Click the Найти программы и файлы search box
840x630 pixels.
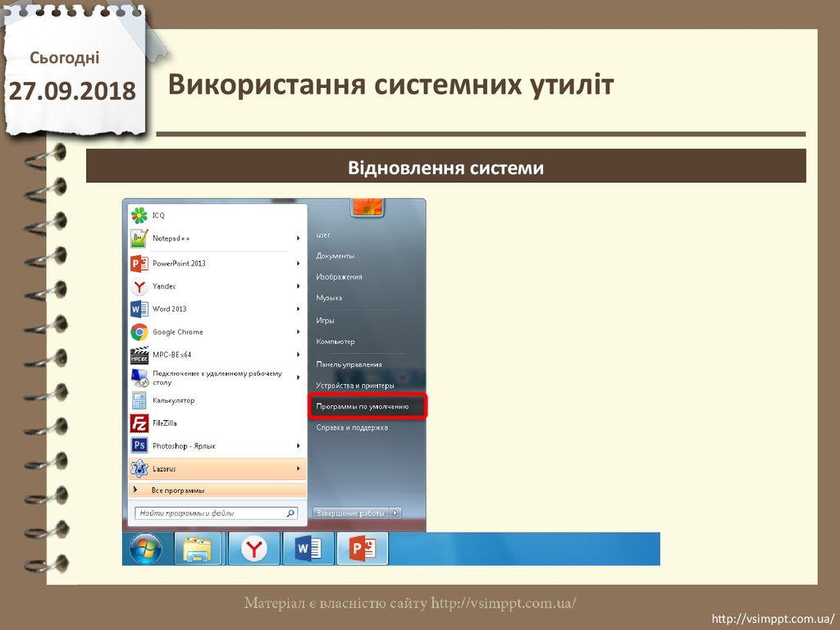click(210, 514)
